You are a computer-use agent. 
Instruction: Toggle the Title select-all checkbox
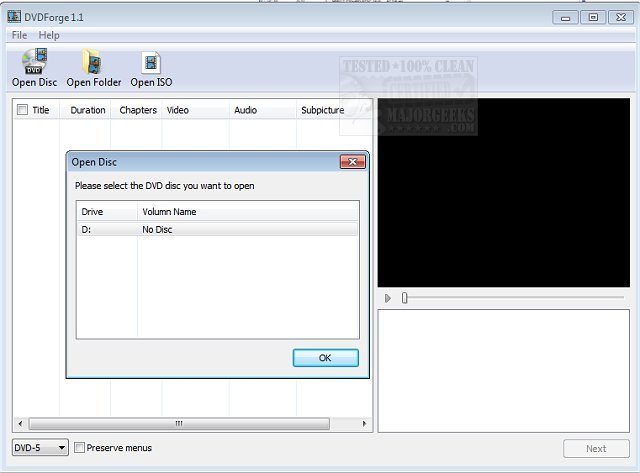(x=22, y=110)
